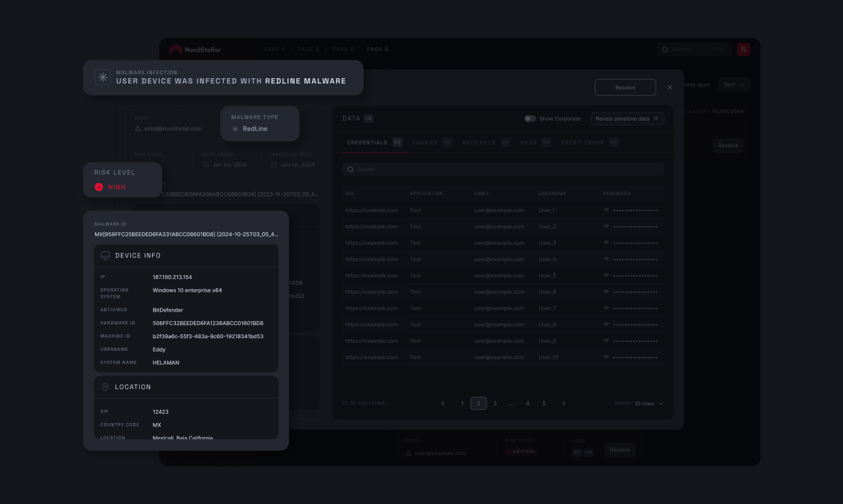Click the search magnifier icon in credentials table

point(350,169)
